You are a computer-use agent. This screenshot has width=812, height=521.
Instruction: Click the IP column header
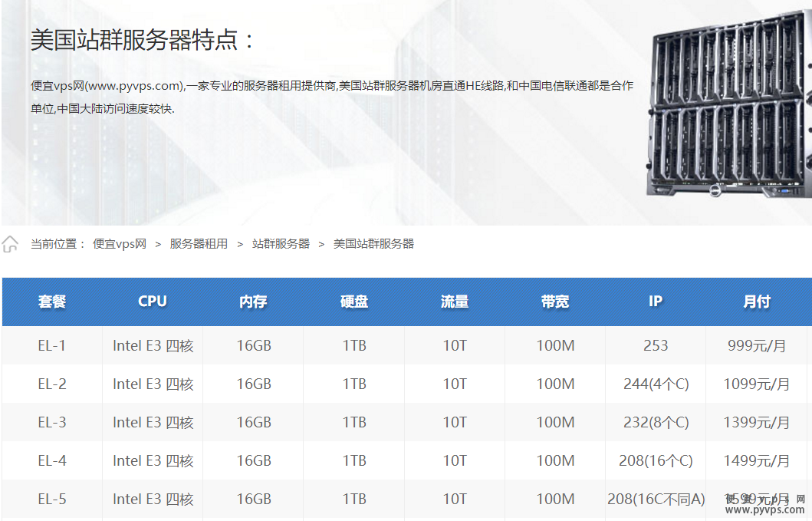656,302
